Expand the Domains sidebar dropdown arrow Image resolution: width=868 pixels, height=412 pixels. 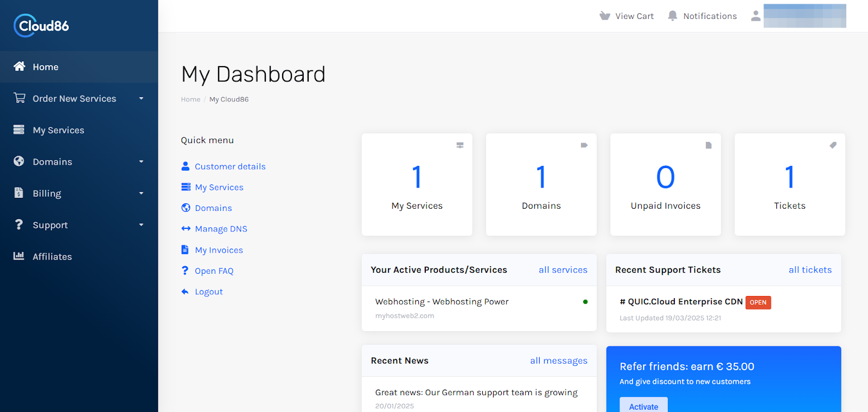coord(141,162)
